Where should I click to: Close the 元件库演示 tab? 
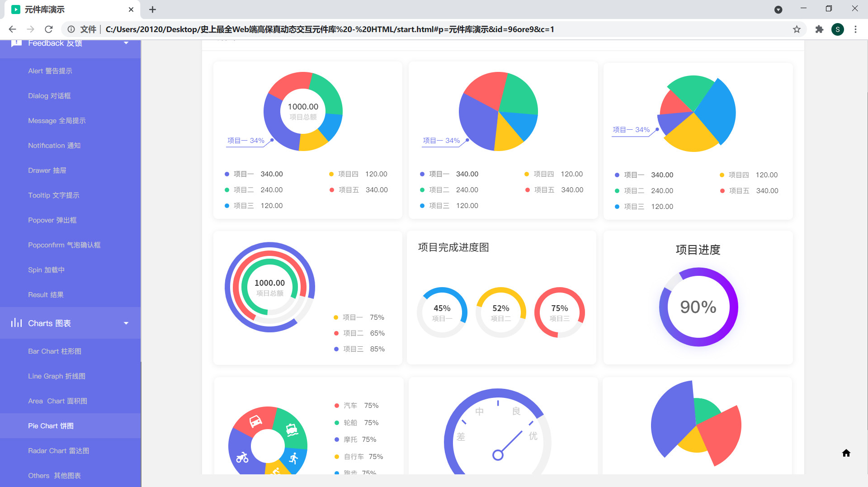click(x=131, y=9)
